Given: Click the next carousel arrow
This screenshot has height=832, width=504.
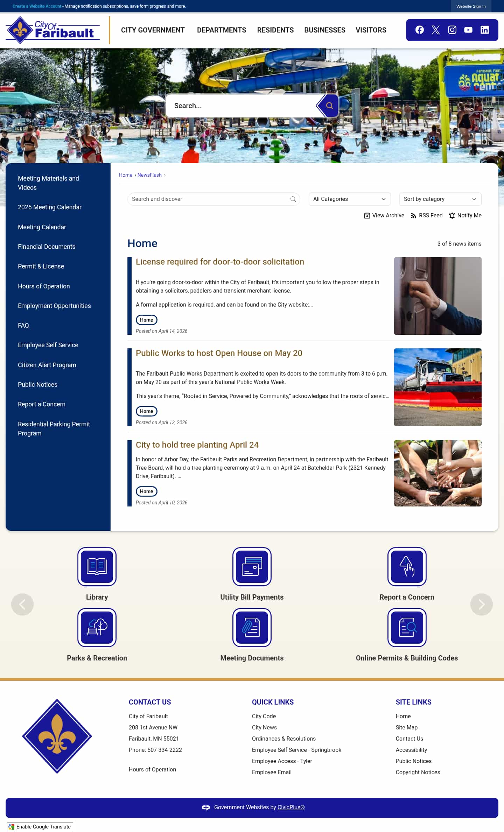Looking at the screenshot, I should (x=482, y=604).
